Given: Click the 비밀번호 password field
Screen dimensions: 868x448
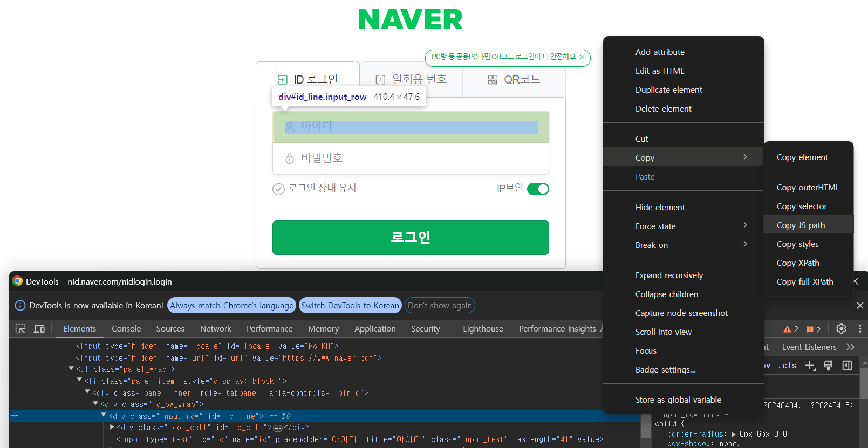Looking at the screenshot, I should click(x=411, y=158).
